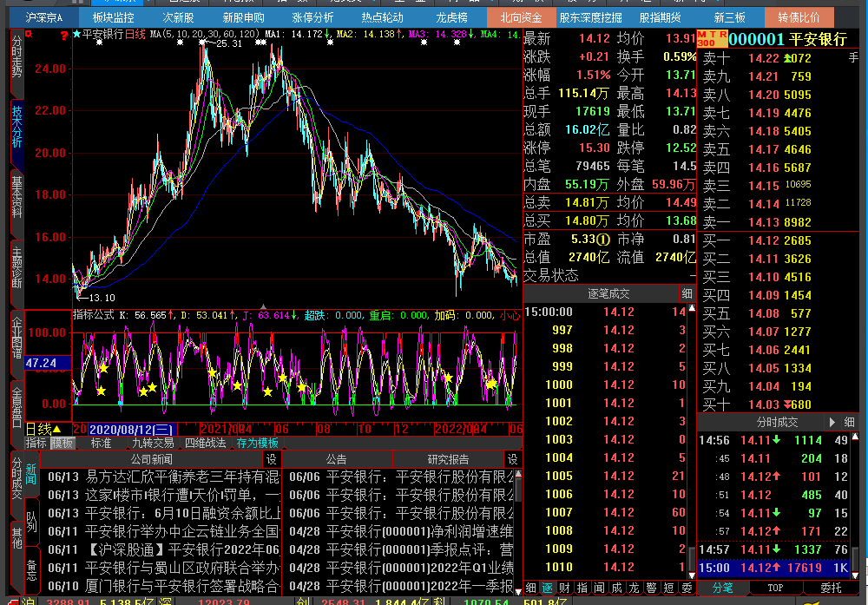The image size is (868, 605).
Task: Click the 指标 label in template bar
Action: click(x=36, y=443)
